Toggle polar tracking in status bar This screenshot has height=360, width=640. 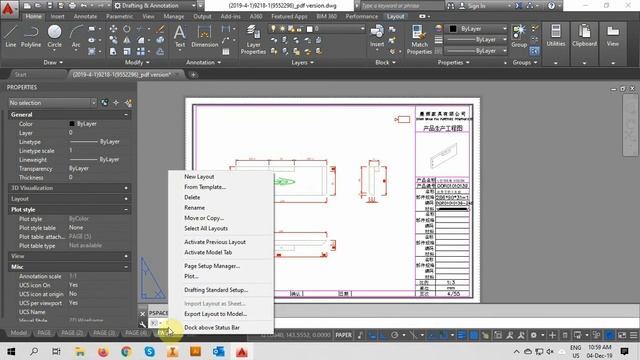394,335
